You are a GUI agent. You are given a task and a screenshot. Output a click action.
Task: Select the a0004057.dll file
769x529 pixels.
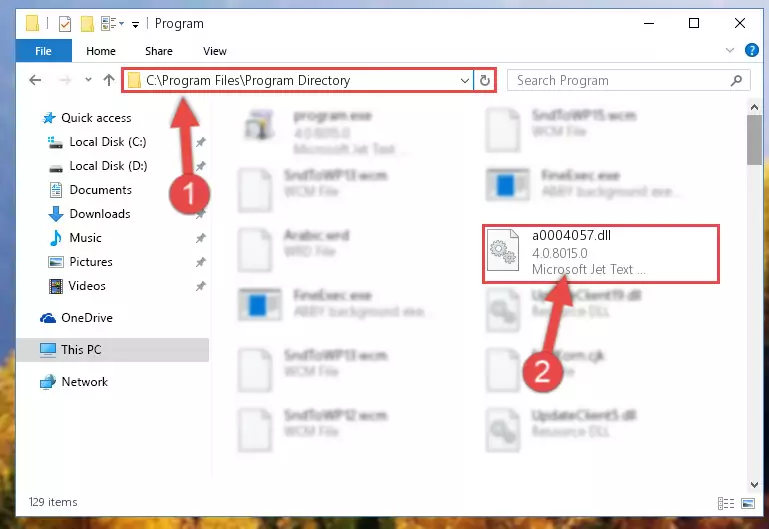[x=601, y=253]
